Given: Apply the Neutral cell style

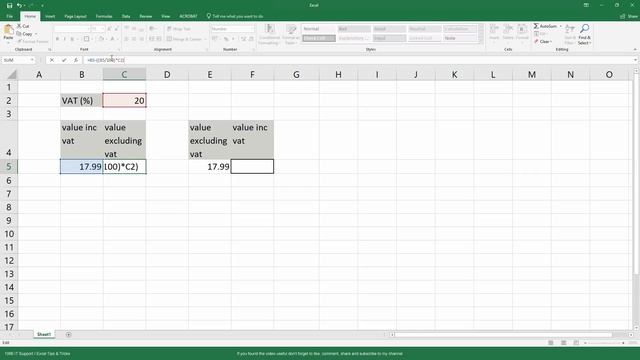Looking at the screenshot, I should coord(424,29).
